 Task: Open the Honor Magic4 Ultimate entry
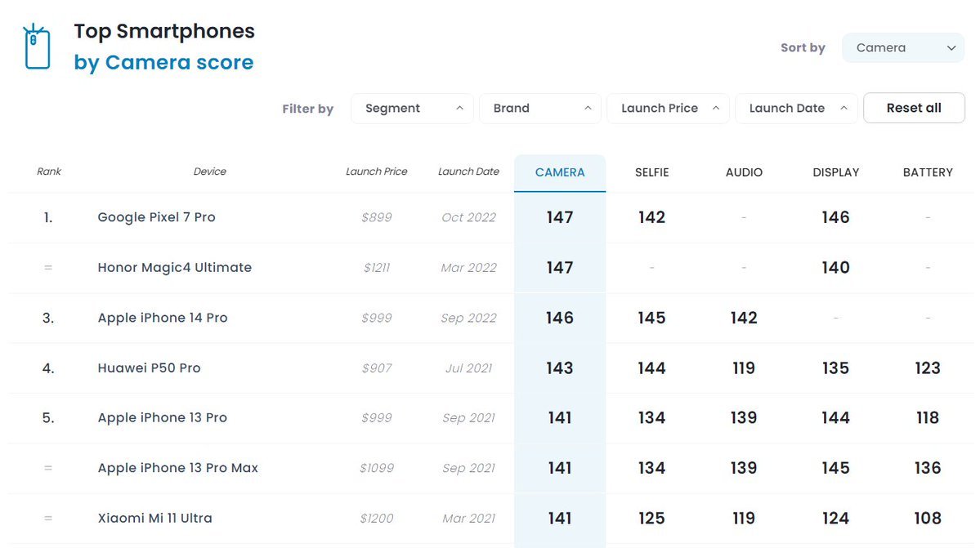pos(174,268)
